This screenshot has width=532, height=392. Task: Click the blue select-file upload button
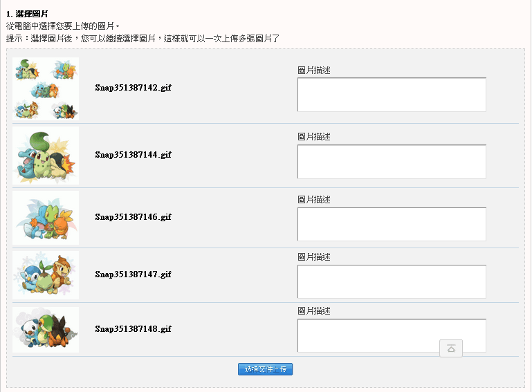[x=265, y=369]
